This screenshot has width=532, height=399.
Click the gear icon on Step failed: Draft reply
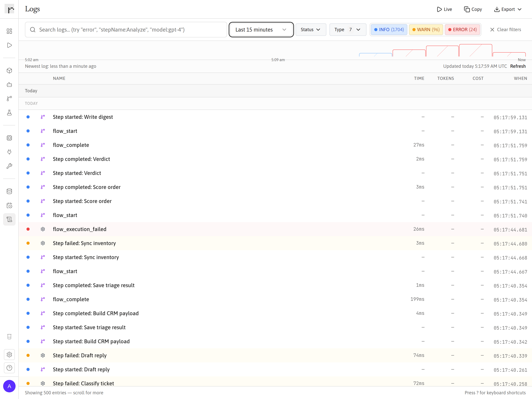pyautogui.click(x=43, y=355)
